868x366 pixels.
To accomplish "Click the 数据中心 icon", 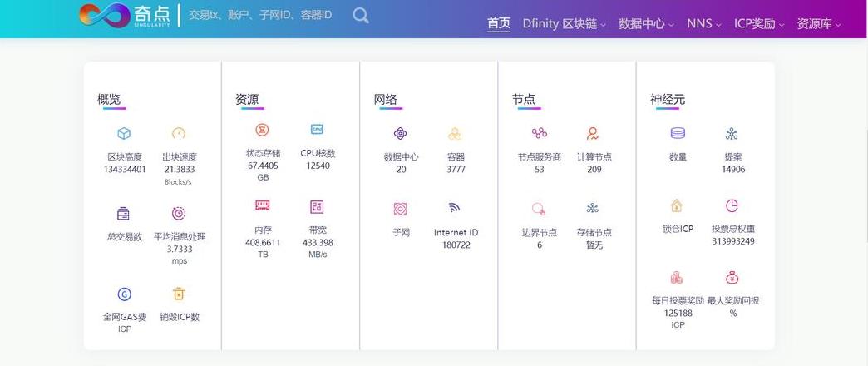I will click(x=400, y=133).
